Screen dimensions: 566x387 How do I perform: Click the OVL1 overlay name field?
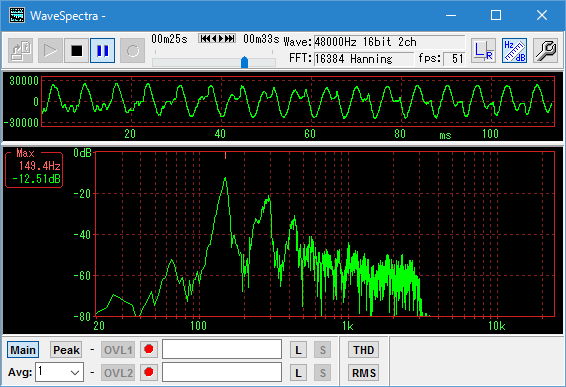(x=222, y=349)
